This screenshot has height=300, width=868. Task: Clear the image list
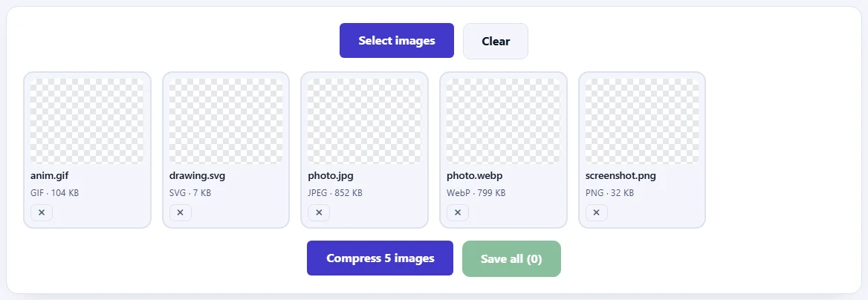(496, 41)
